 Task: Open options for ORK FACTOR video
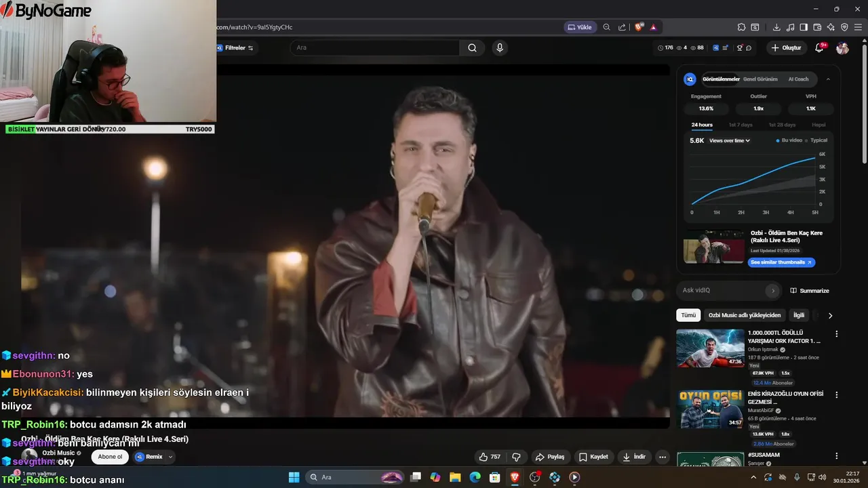[836, 334]
